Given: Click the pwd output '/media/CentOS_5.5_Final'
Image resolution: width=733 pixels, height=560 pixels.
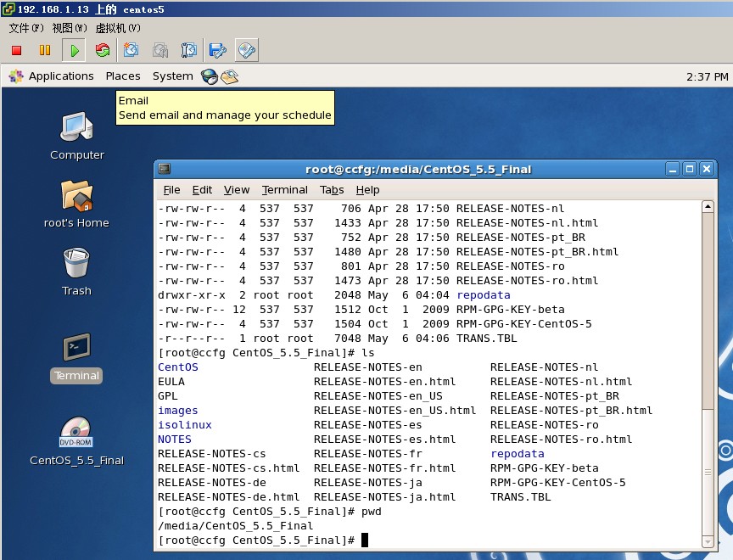Looking at the screenshot, I should click(x=236, y=526).
